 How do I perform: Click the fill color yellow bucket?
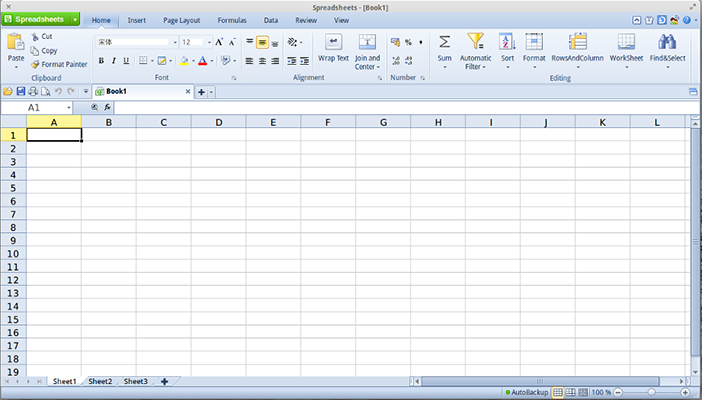pos(184,61)
